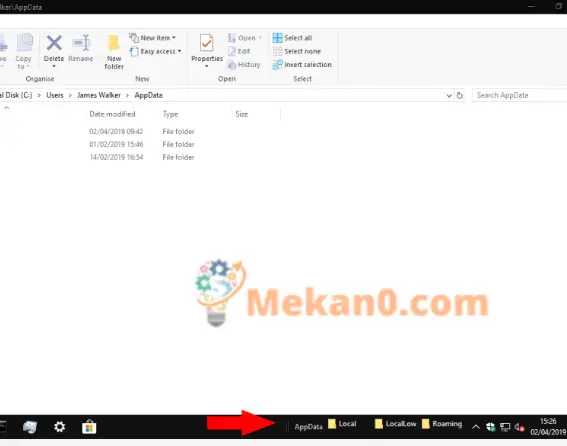Refresh the AppData folder view

coord(460,95)
